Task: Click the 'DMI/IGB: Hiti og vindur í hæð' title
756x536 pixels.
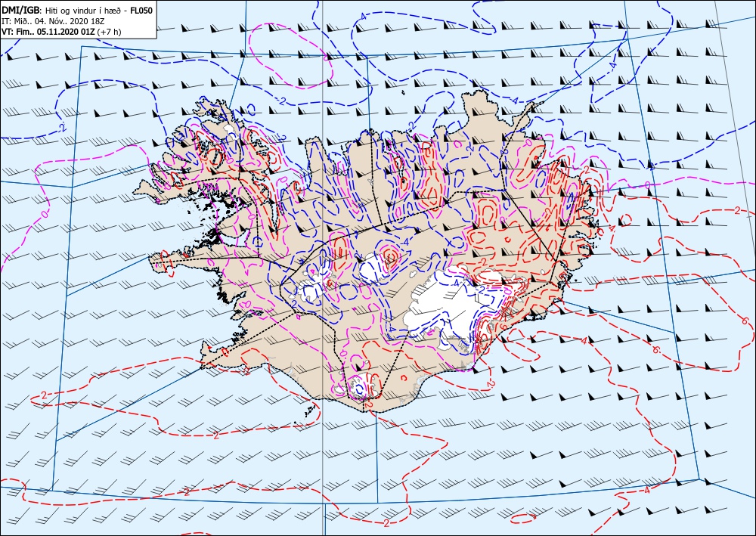Action: point(64,11)
